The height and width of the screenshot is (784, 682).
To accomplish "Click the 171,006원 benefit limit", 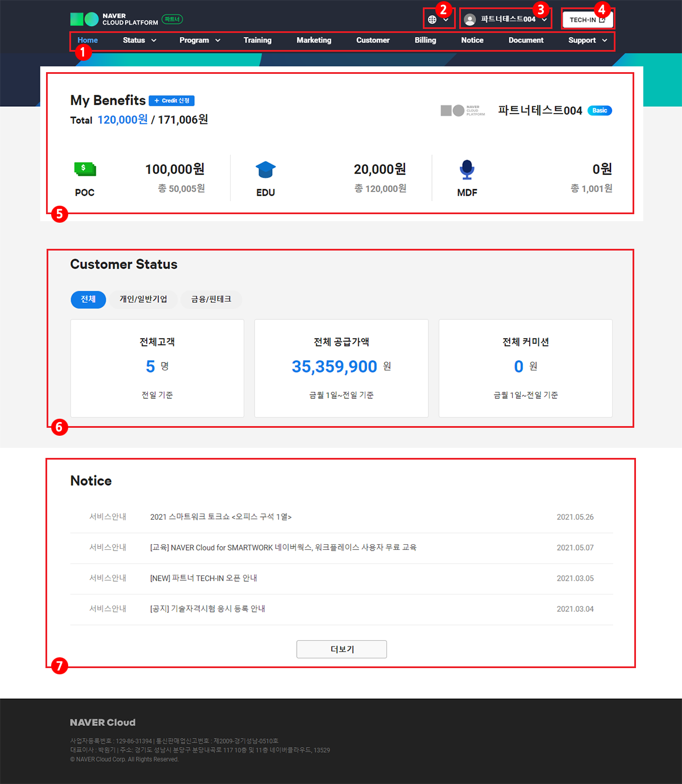I will (183, 119).
